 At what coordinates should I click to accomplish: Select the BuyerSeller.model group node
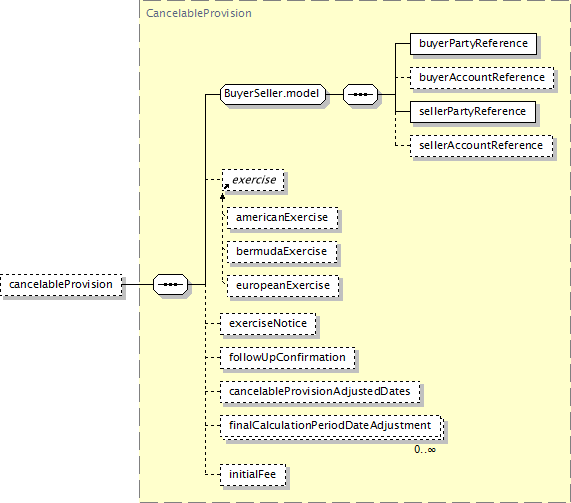[273, 94]
